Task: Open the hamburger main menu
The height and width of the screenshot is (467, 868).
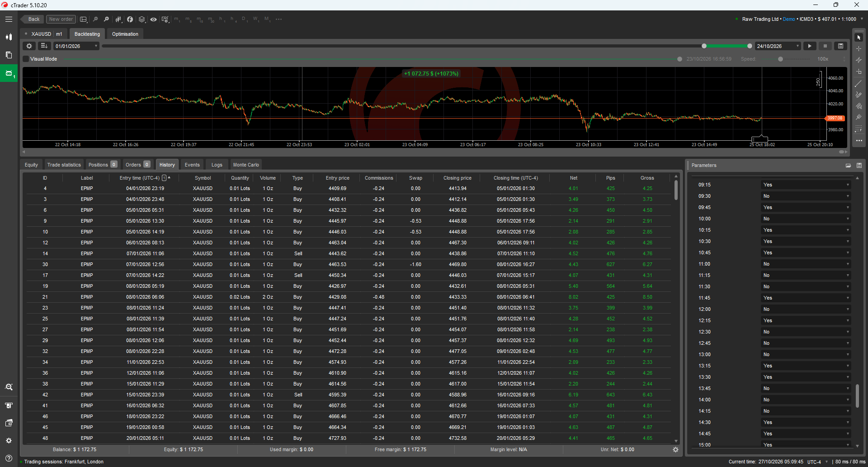Action: click(x=9, y=19)
